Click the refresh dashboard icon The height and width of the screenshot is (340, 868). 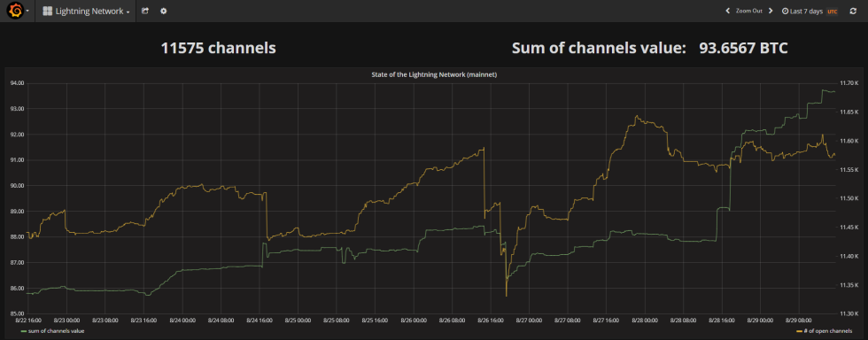(852, 11)
